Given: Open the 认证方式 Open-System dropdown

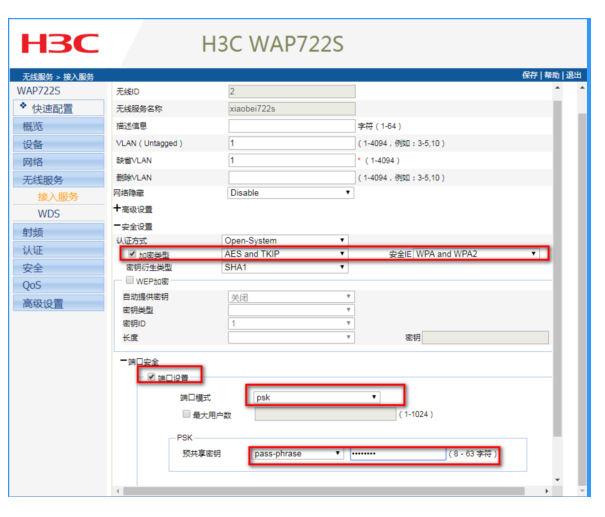Looking at the screenshot, I should pyautogui.click(x=285, y=240).
